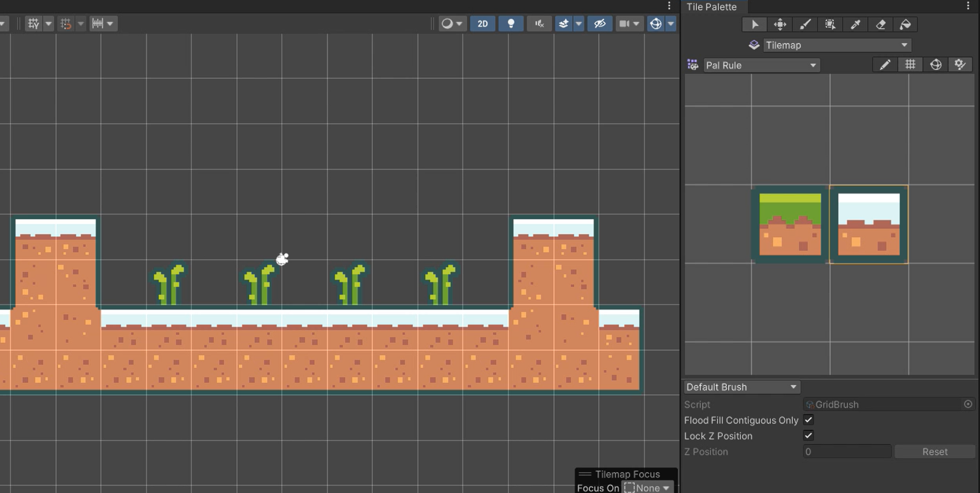
Task: Pick the Eyedropper picker tool
Action: [855, 25]
